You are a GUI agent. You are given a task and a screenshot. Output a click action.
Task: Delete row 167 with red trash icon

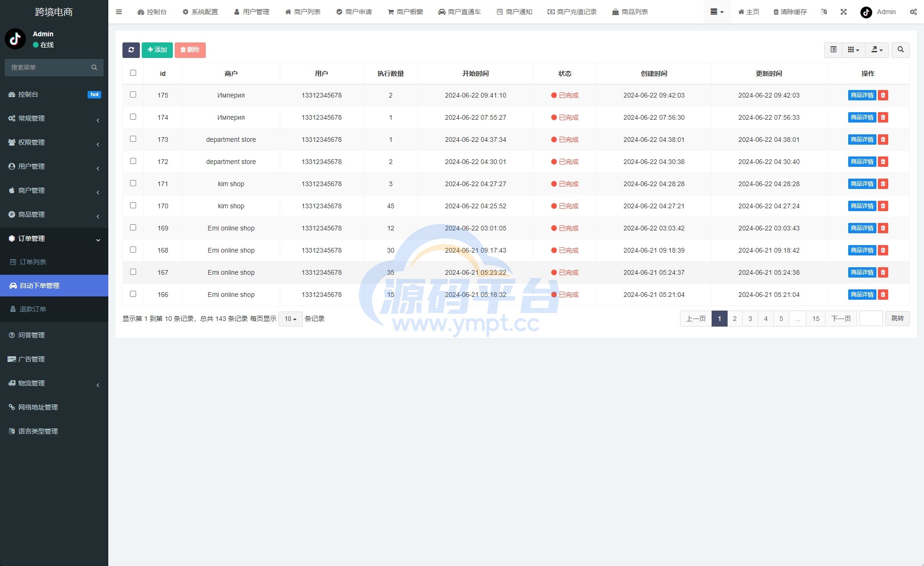[883, 272]
